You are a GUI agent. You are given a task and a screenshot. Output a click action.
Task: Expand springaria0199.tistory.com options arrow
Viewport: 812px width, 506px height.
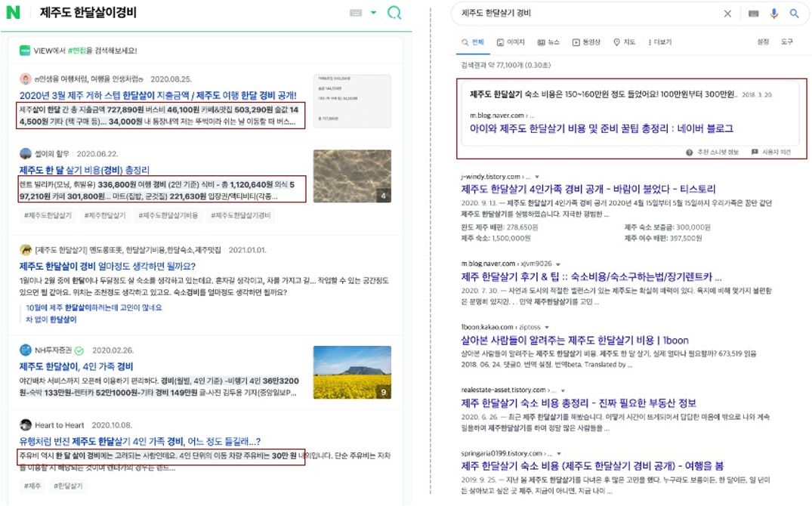[559, 453]
